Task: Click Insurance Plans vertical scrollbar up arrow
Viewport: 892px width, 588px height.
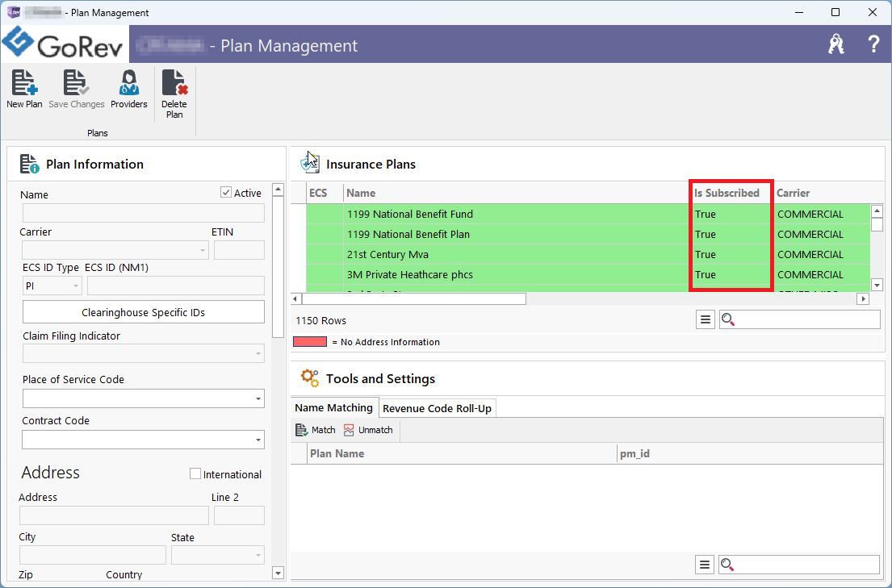Action: pos(877,211)
